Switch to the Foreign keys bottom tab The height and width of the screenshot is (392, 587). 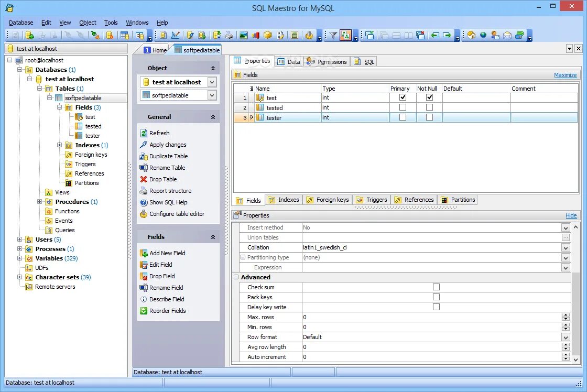328,200
